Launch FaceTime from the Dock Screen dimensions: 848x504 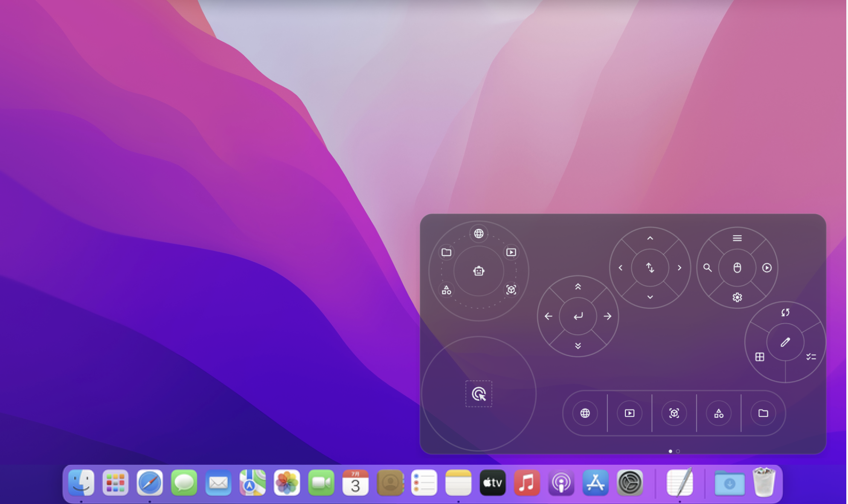point(322,483)
